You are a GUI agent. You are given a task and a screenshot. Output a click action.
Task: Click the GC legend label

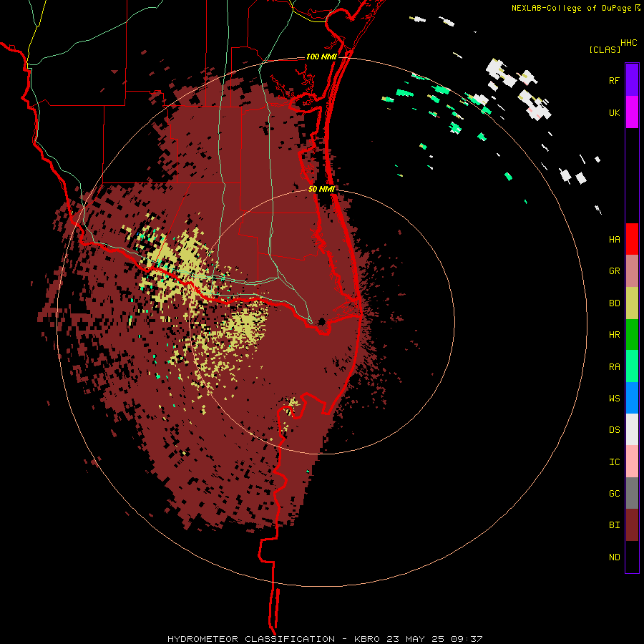pyautogui.click(x=614, y=493)
